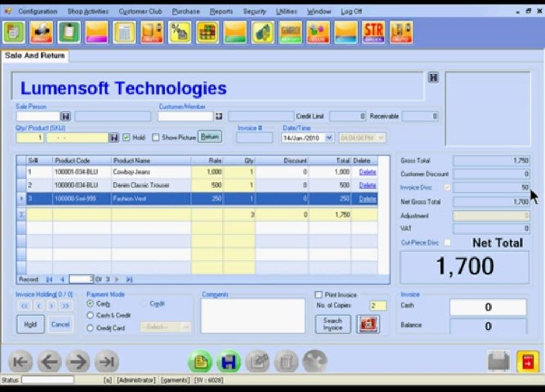Open the Shop Activities menu
Screen dimensions: 545x392
pos(88,11)
